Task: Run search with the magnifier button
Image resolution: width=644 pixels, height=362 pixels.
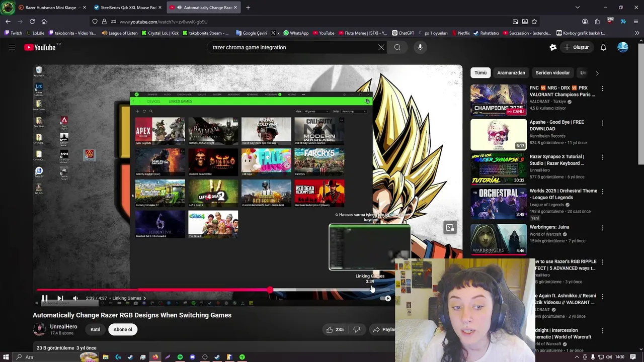Action: click(x=397, y=47)
